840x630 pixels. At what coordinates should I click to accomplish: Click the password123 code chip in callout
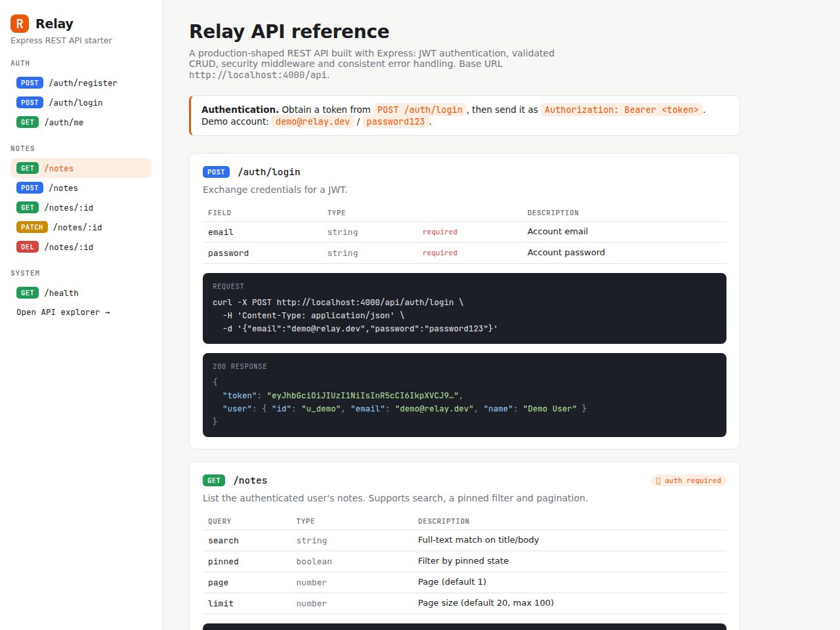coord(396,121)
